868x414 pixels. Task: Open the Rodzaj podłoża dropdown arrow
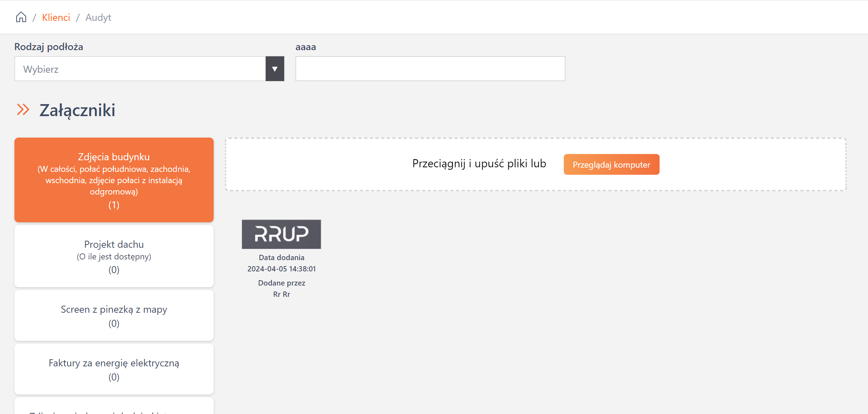coord(275,69)
